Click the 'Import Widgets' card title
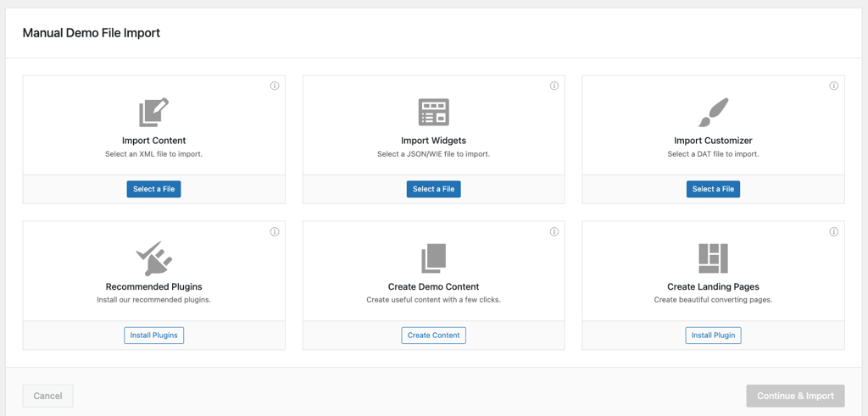 pyautogui.click(x=433, y=141)
